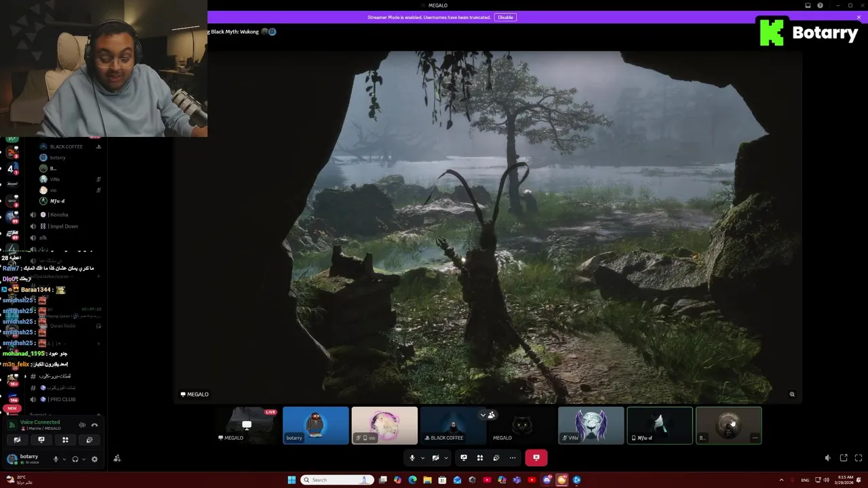This screenshot has width=868, height=488.
Task: Select Mju-d in voice member list
Action: click(x=57, y=201)
